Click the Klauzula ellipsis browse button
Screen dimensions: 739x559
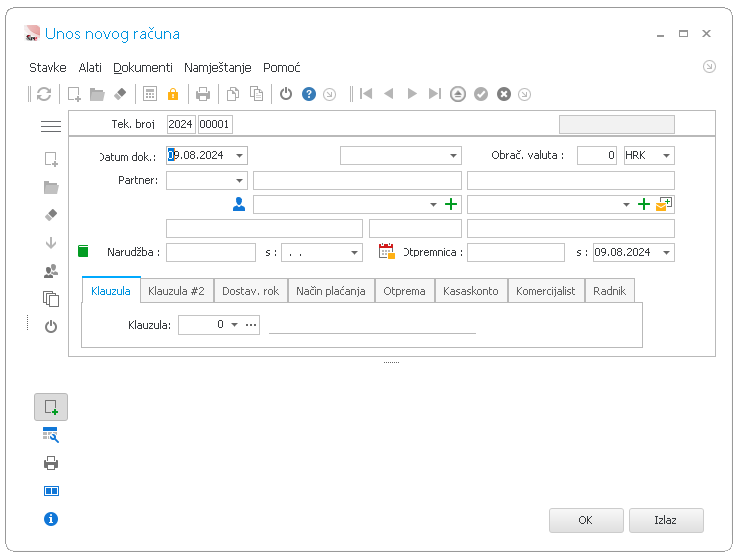pyautogui.click(x=251, y=325)
